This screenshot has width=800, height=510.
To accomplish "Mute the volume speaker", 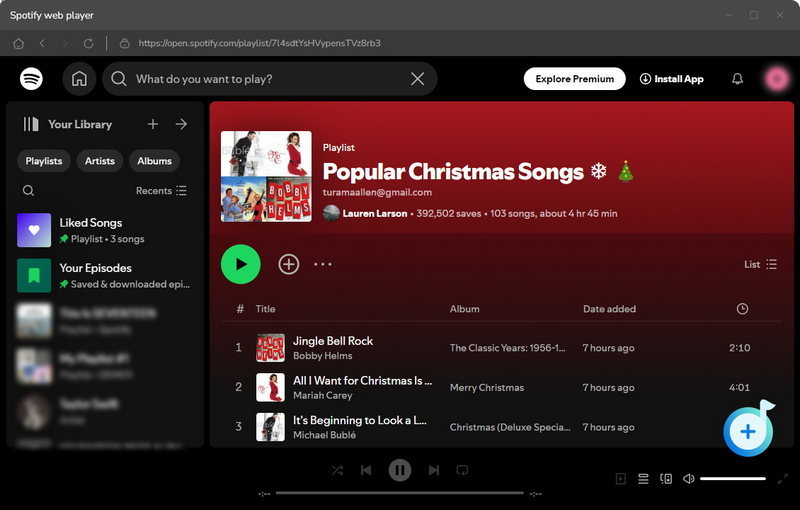I will [688, 479].
